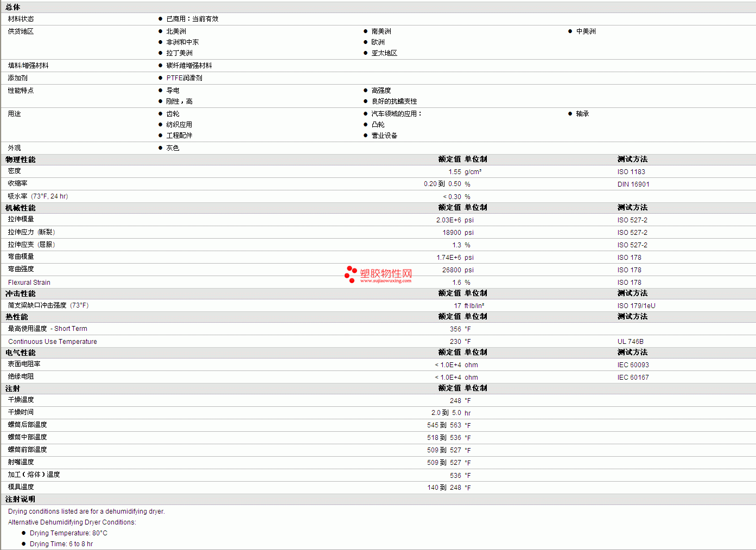Select the UL 746B test method entry
Viewport: 756px width, 550px height.
point(630,342)
